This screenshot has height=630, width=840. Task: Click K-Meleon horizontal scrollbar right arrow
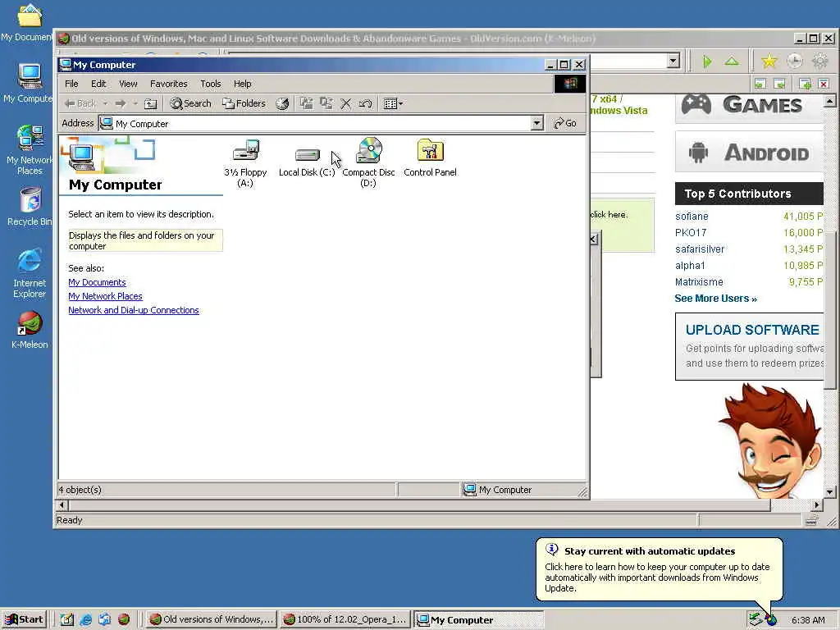click(817, 504)
